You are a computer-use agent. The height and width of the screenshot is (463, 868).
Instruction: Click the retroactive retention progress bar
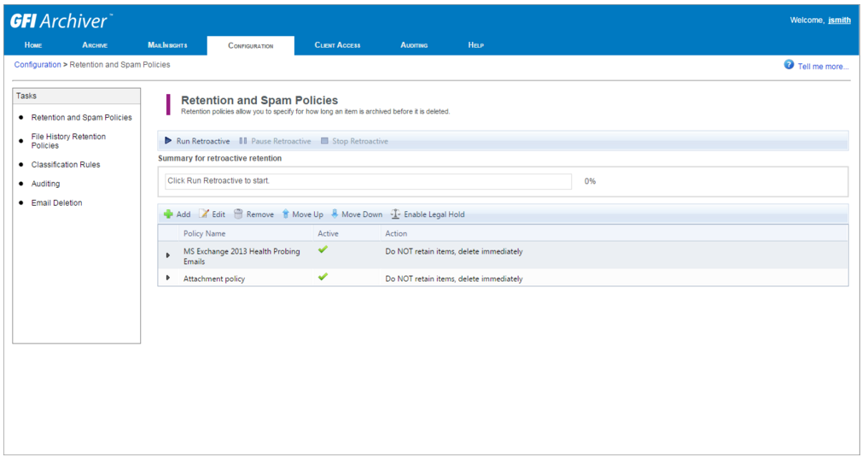tap(368, 181)
